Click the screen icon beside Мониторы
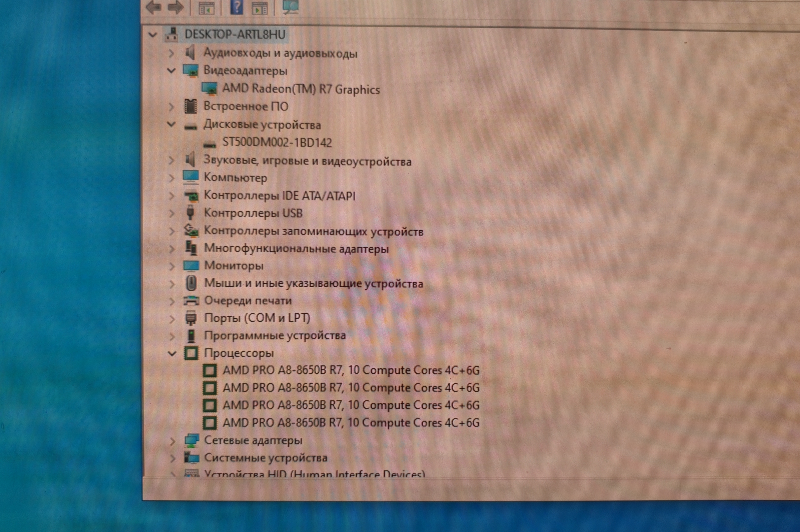 click(x=191, y=266)
